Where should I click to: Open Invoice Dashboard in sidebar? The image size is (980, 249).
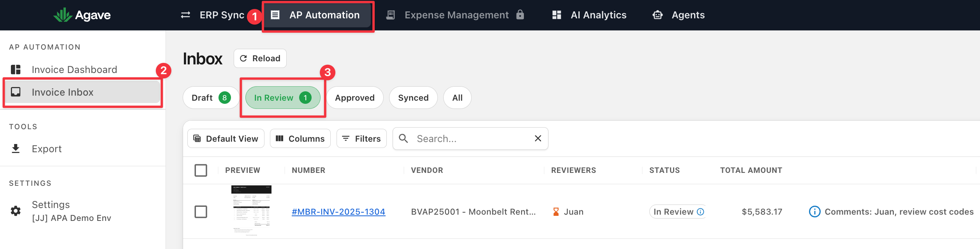point(83,69)
